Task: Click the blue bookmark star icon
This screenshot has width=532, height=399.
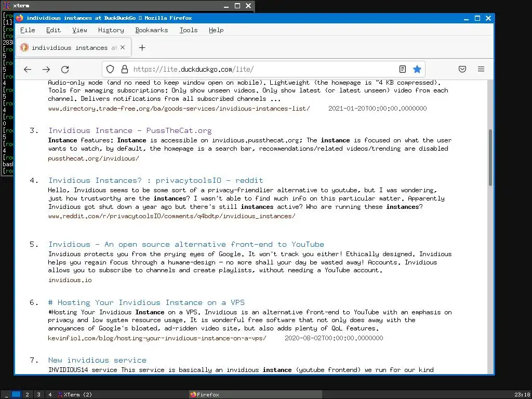Action: [417, 69]
